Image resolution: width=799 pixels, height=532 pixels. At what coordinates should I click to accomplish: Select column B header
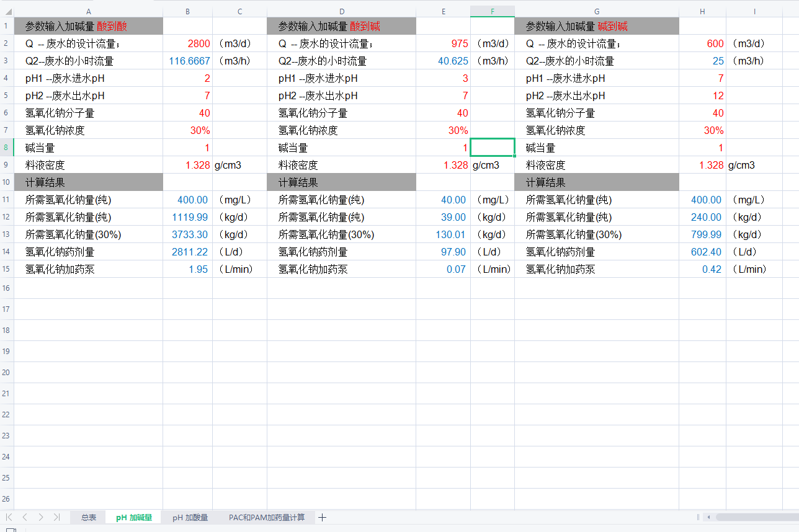pos(187,11)
